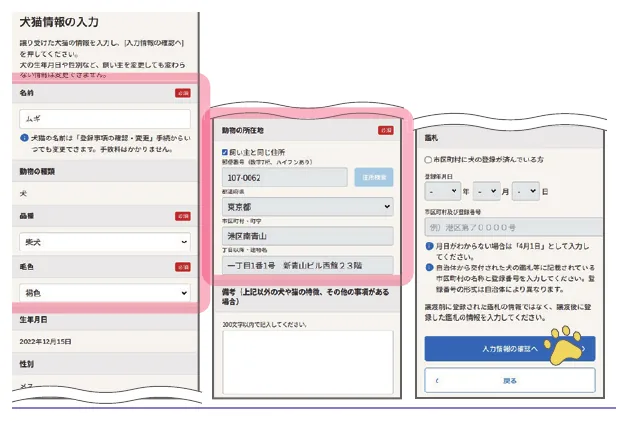
Task: Click the 丁目以降・建物名 field with 一丁目1番1号
Action: point(308,265)
